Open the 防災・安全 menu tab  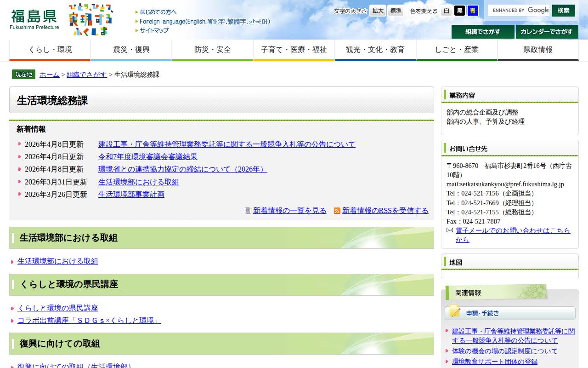[x=213, y=50]
